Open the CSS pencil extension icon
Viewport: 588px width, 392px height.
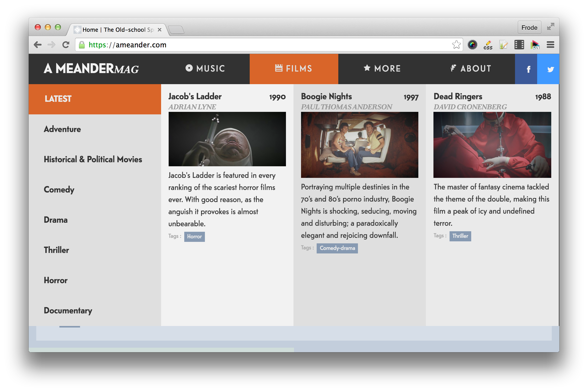488,45
